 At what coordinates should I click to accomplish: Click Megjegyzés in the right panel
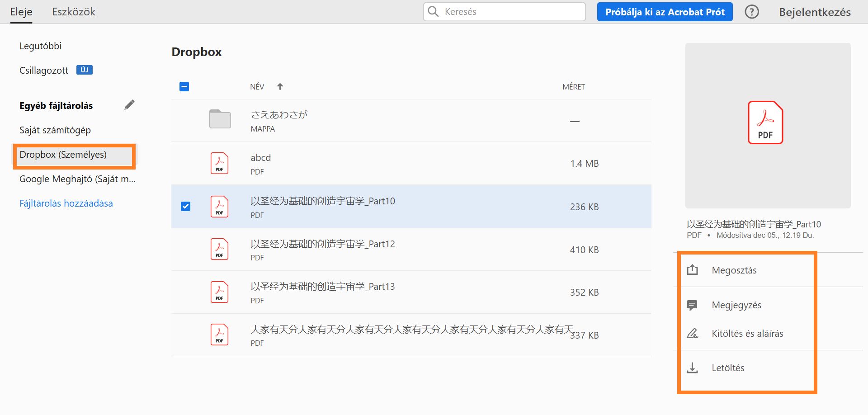coord(736,305)
